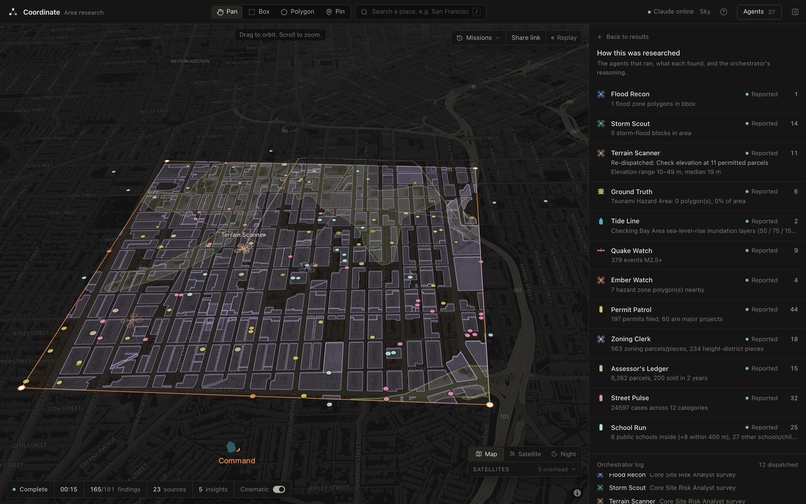Click the Ground Truth agent icon

600,191
